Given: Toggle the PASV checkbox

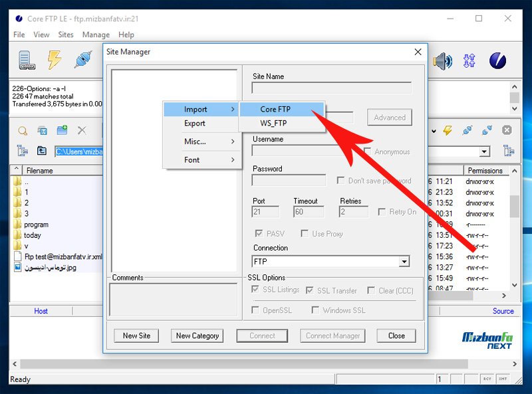Looking at the screenshot, I should 259,234.
